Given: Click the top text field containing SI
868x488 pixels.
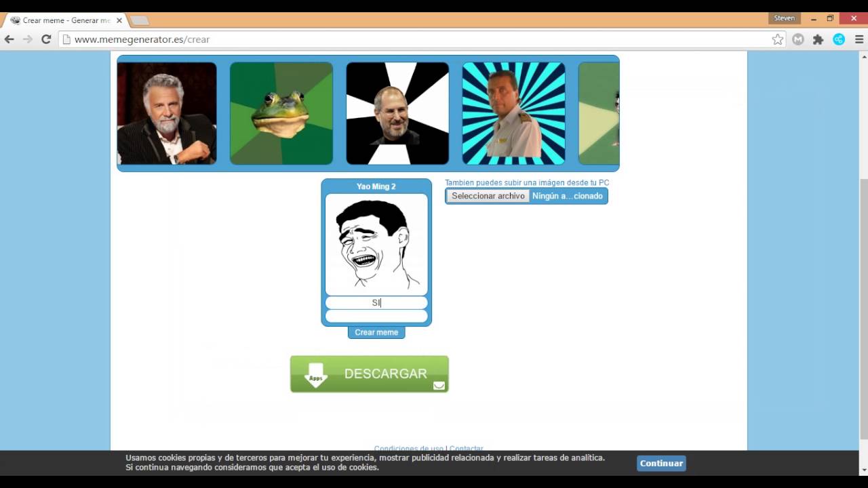Looking at the screenshot, I should click(376, 303).
